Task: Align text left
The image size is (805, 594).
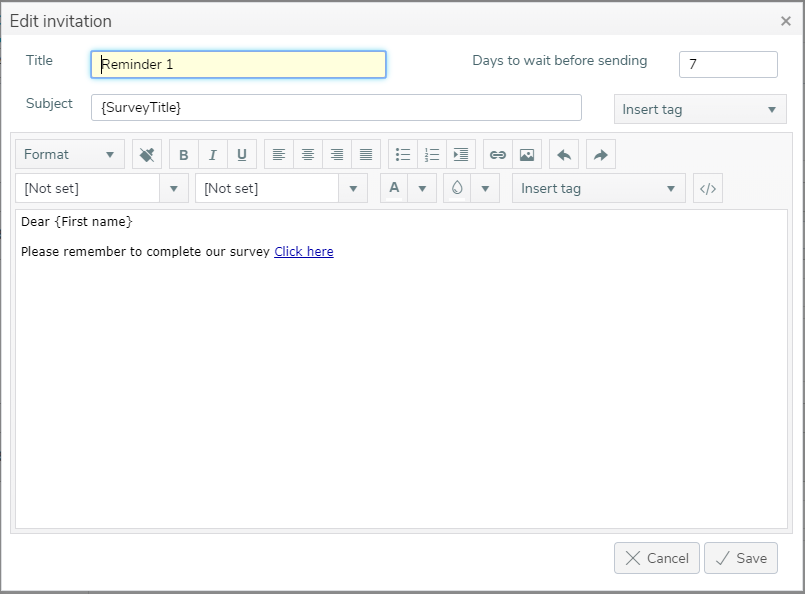Action: [279, 155]
